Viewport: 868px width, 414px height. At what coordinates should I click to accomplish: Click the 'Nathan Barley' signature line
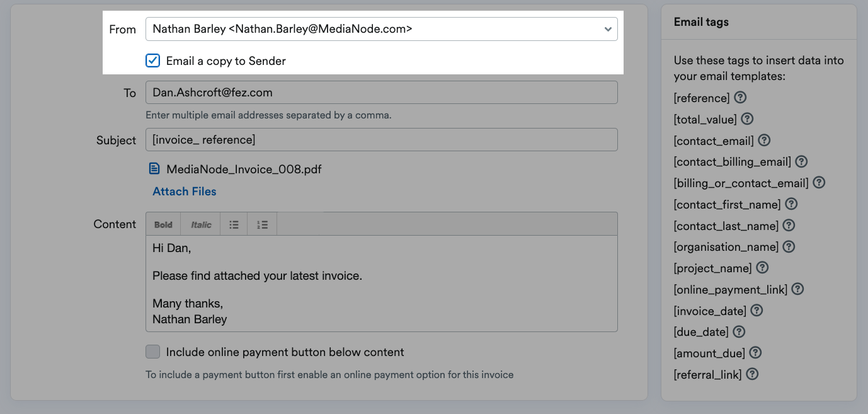pyautogui.click(x=190, y=319)
